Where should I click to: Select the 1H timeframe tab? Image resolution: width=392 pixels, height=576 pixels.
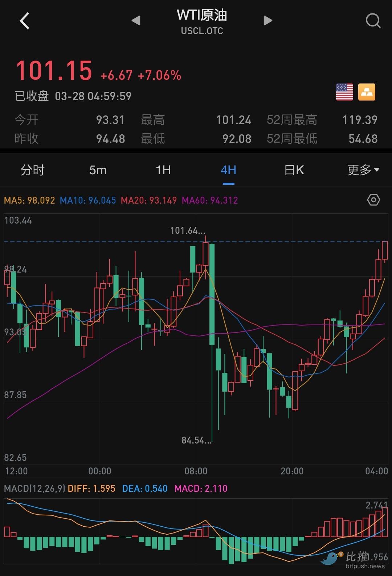pyautogui.click(x=163, y=170)
